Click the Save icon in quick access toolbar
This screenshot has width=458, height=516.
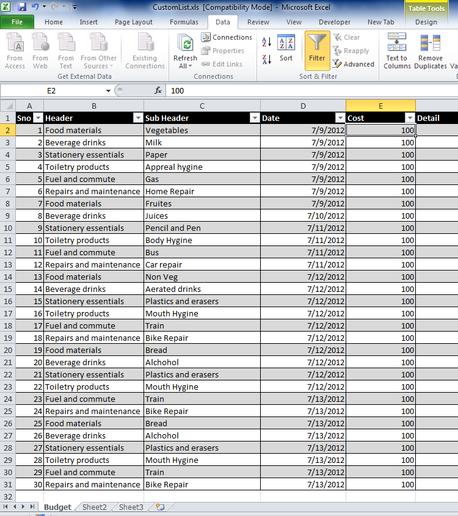click(x=22, y=7)
